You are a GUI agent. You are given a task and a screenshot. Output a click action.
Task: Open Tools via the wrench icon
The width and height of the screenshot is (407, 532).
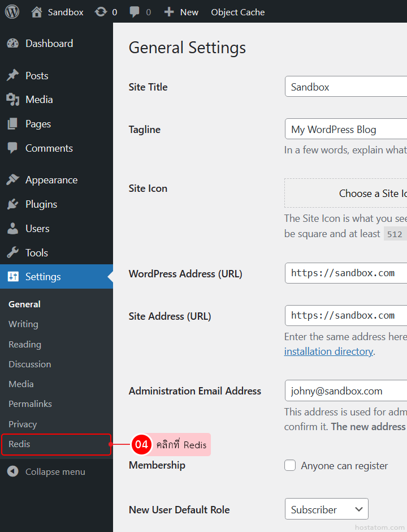[x=13, y=253]
